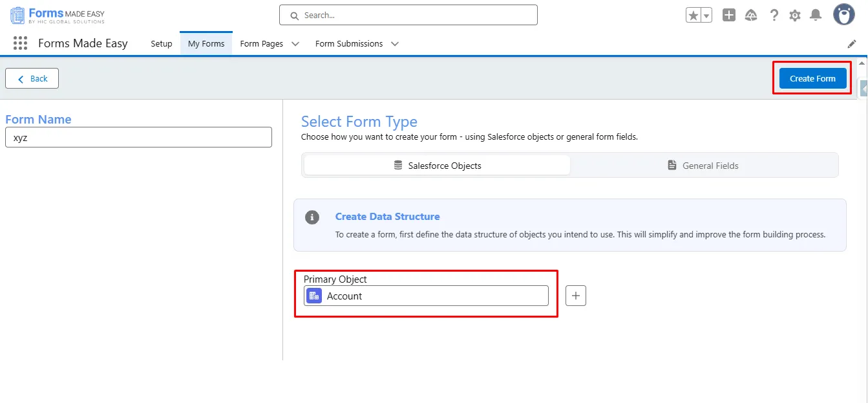Open the Help question mark icon

click(x=774, y=16)
